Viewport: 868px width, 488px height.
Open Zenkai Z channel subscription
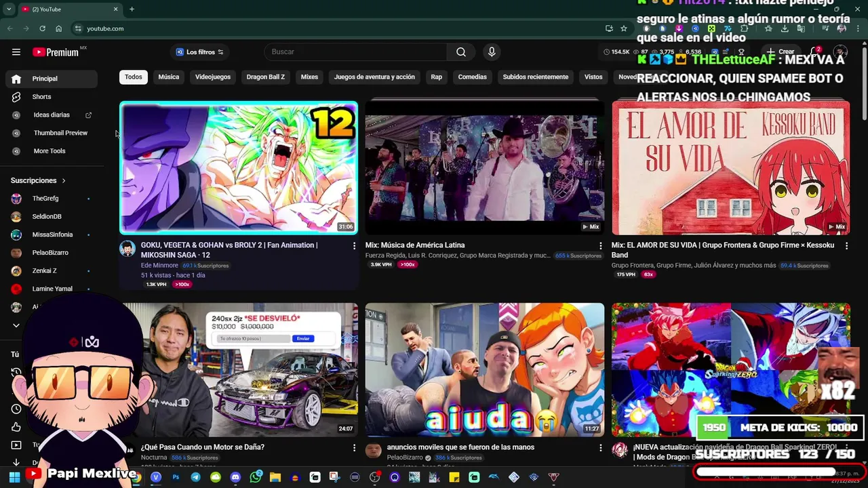click(x=52, y=270)
